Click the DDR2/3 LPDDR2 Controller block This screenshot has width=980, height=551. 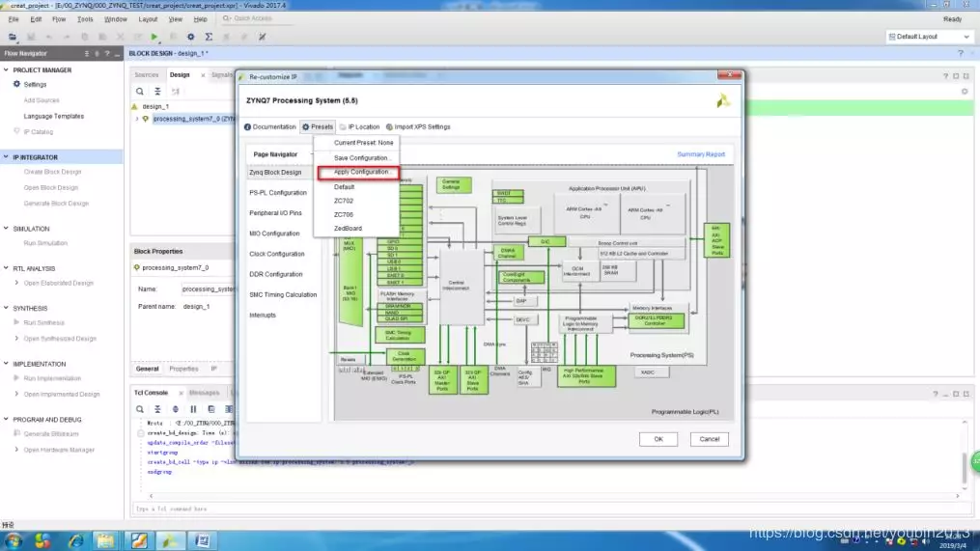[656, 320]
